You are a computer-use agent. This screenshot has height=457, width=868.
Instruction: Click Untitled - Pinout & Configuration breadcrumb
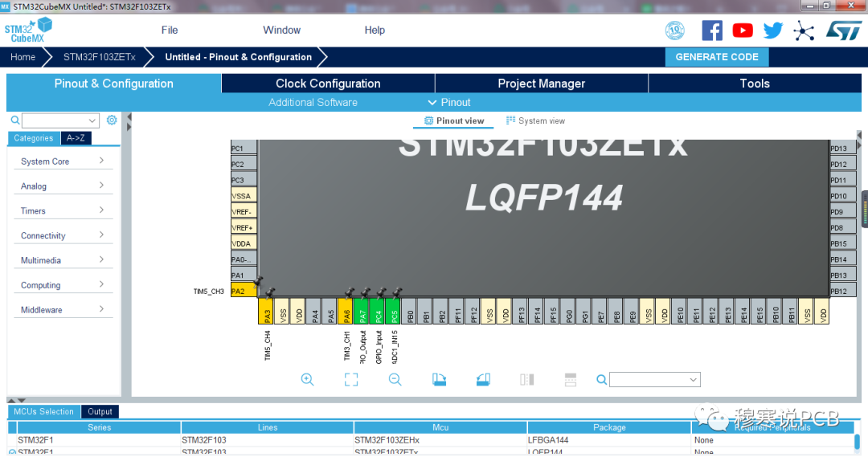(x=238, y=57)
